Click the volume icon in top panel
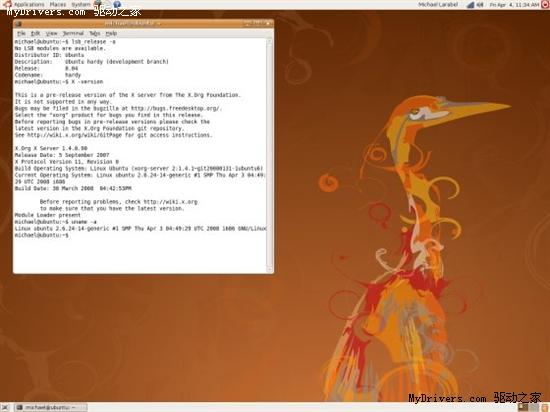 click(481, 5)
